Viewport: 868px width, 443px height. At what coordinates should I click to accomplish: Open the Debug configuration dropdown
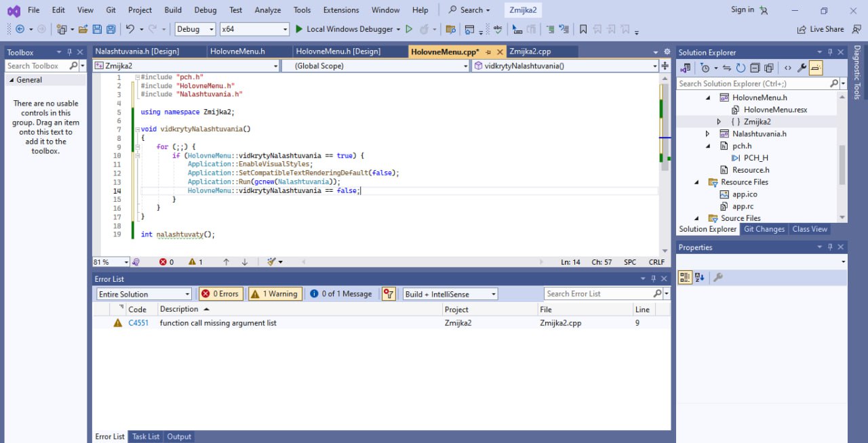click(195, 29)
